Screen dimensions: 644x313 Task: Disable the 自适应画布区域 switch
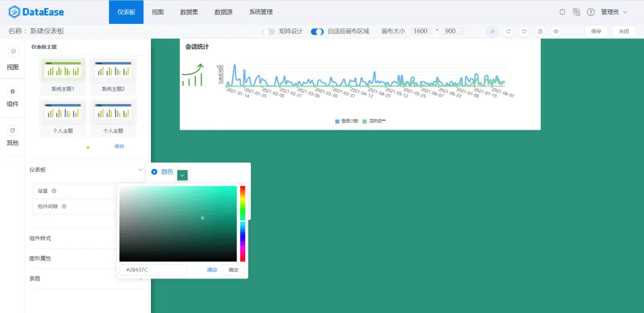click(317, 31)
